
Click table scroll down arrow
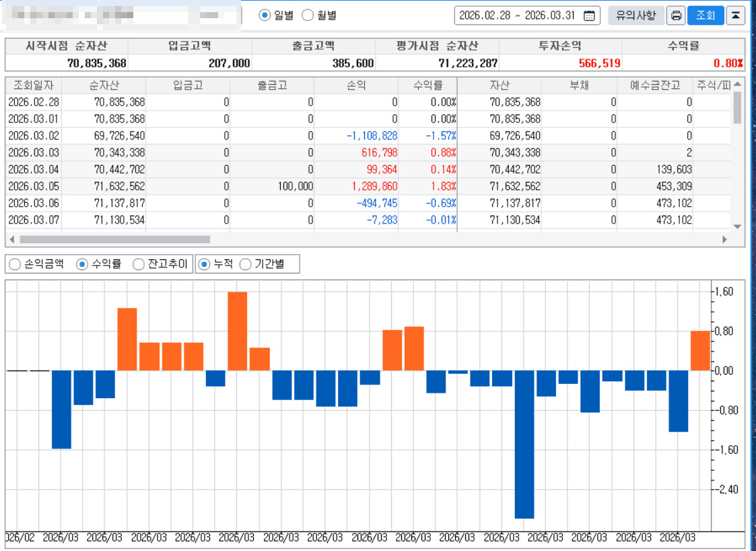pos(737,226)
